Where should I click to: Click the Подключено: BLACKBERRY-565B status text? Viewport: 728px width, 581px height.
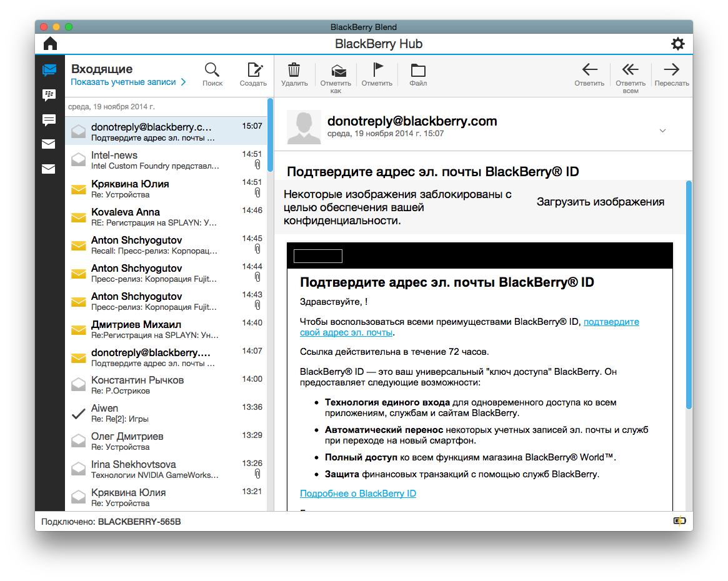tap(111, 522)
